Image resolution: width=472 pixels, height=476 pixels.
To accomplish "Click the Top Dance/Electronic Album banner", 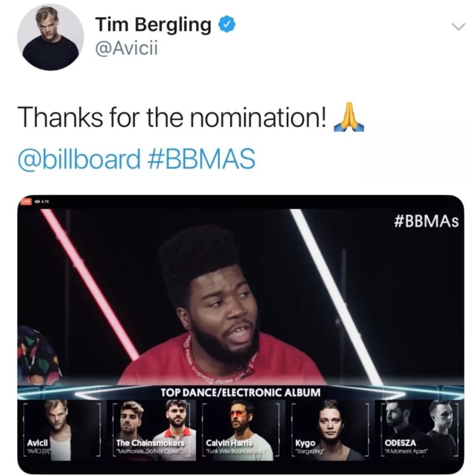I will 240,393.
